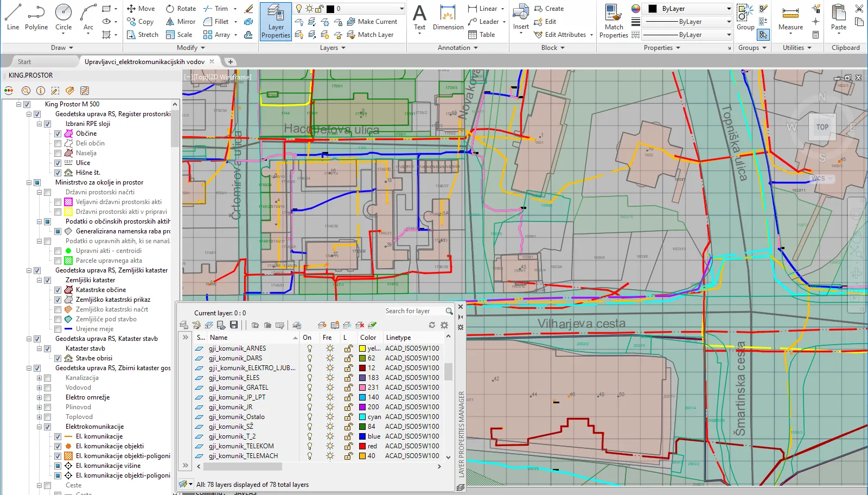Viewport: 868px width, 495px height.
Task: Click blue color swatch of gji_komunik_T_2
Action: coord(362,436)
